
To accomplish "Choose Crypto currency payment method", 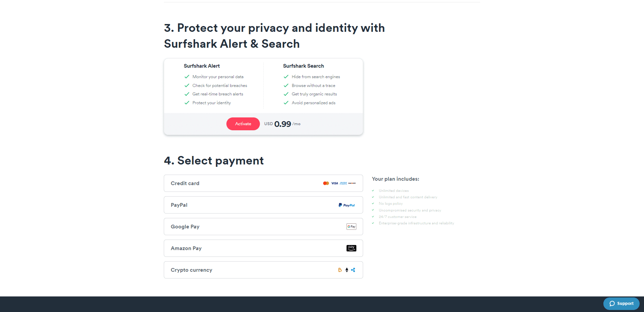I will (263, 270).
